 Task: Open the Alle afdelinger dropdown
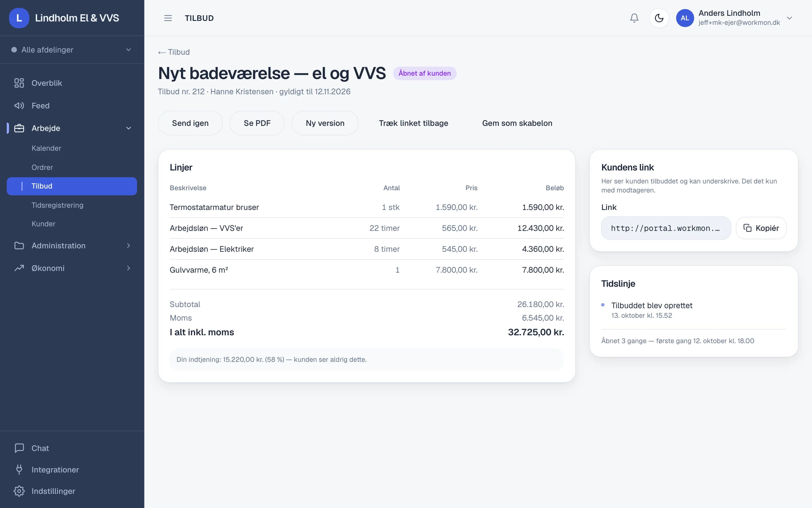click(72, 50)
